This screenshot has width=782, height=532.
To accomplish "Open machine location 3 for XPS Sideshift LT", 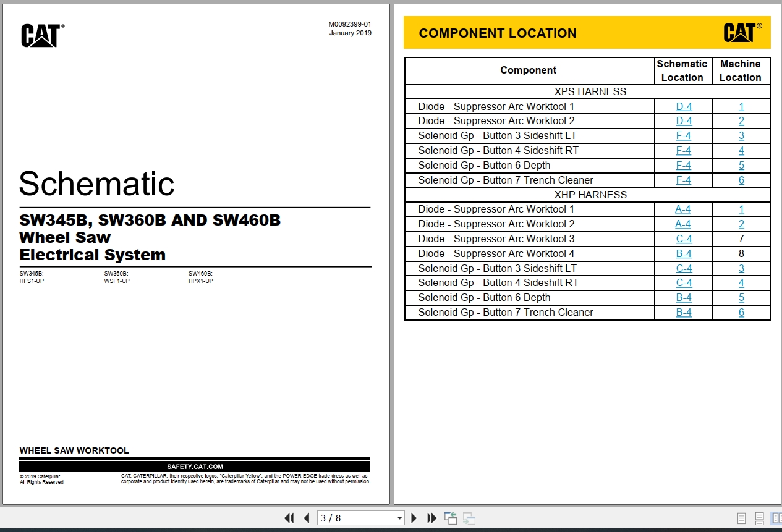I will coord(741,136).
